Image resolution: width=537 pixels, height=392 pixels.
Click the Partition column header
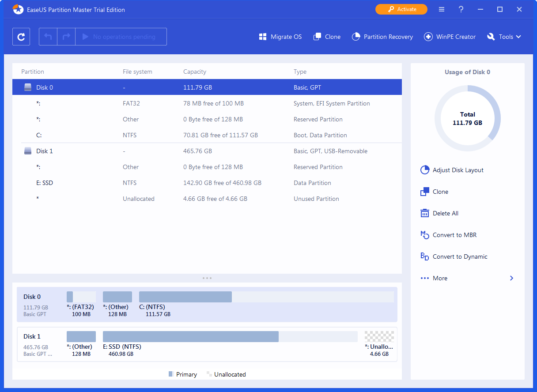[x=33, y=72]
